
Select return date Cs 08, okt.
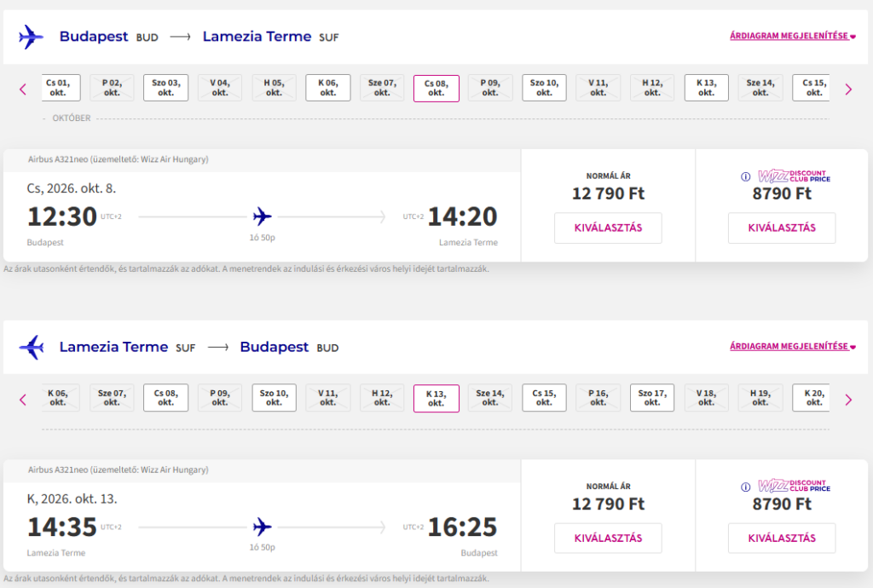(x=165, y=398)
